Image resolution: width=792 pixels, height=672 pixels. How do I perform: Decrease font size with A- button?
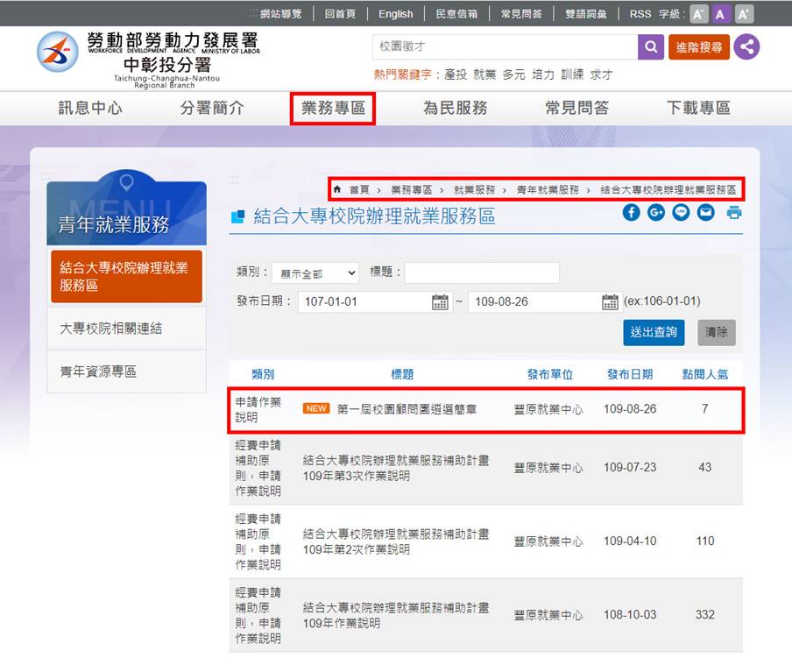click(698, 14)
